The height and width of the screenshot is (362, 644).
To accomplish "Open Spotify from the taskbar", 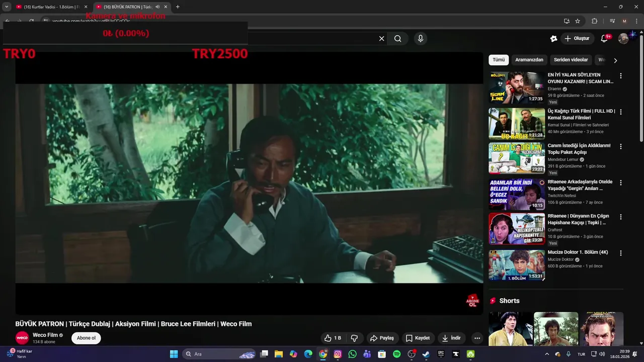I will (x=396, y=354).
